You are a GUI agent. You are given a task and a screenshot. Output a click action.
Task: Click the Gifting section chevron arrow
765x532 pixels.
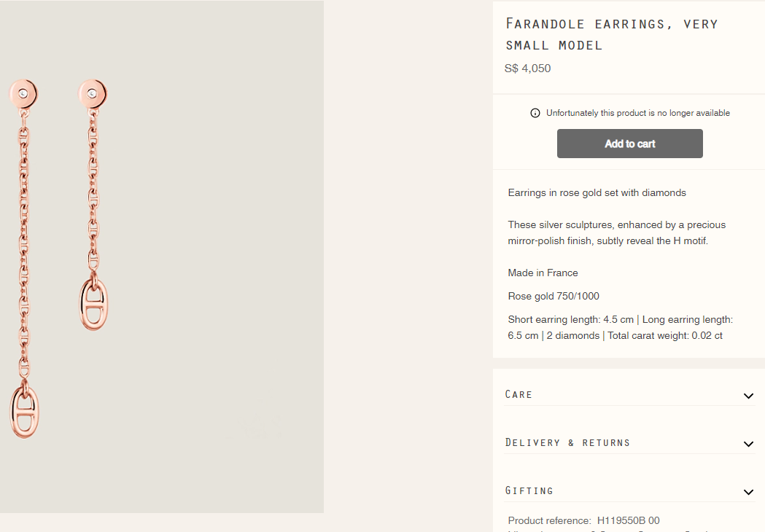[748, 492]
